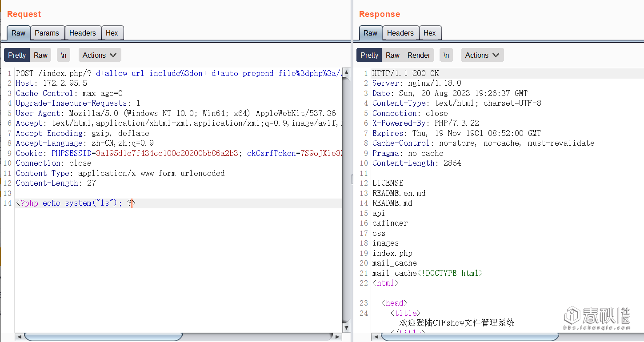Image resolution: width=644 pixels, height=342 pixels.
Task: Open the Params tab in Request panel
Action: 47,33
